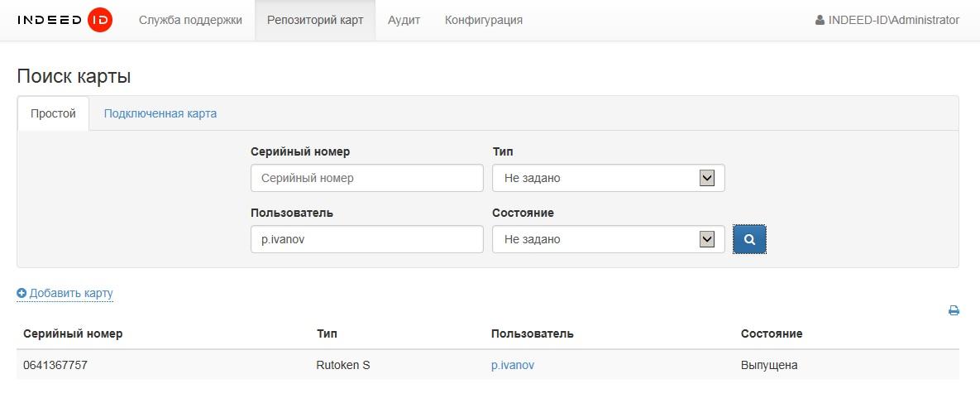Click the Indeed ID logo

point(65,21)
